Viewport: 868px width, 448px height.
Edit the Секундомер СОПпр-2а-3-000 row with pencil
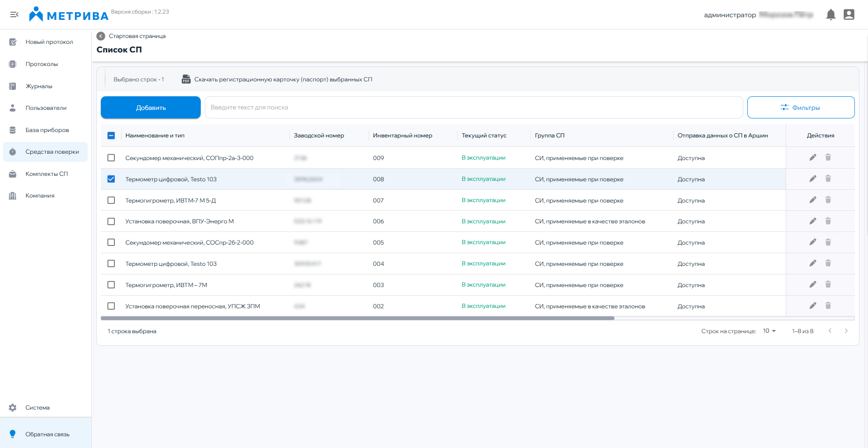click(812, 157)
